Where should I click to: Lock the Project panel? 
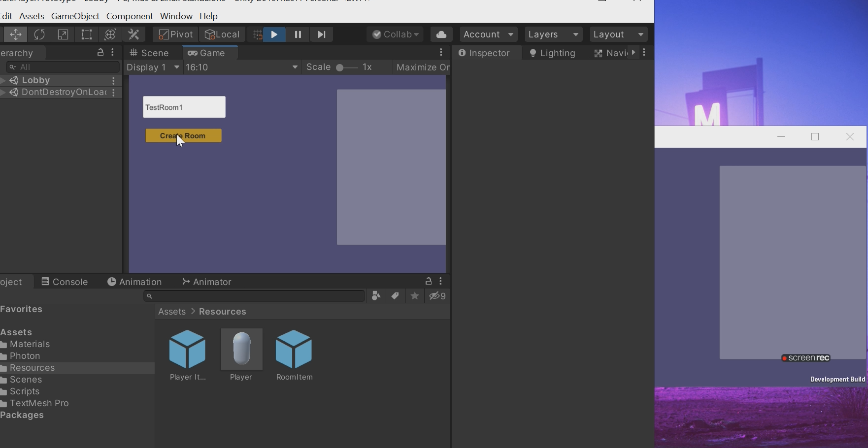coord(428,281)
